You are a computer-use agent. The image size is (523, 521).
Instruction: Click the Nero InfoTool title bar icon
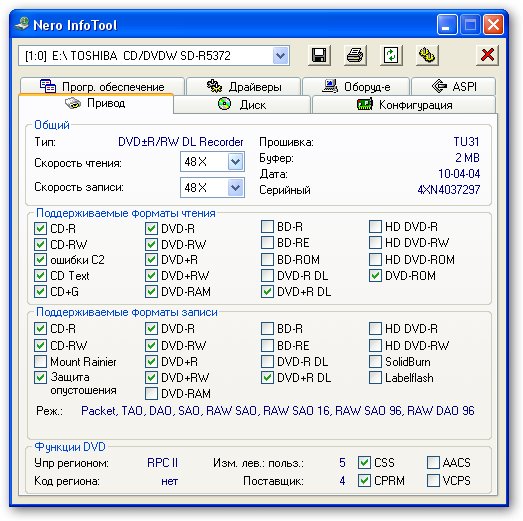[22, 25]
